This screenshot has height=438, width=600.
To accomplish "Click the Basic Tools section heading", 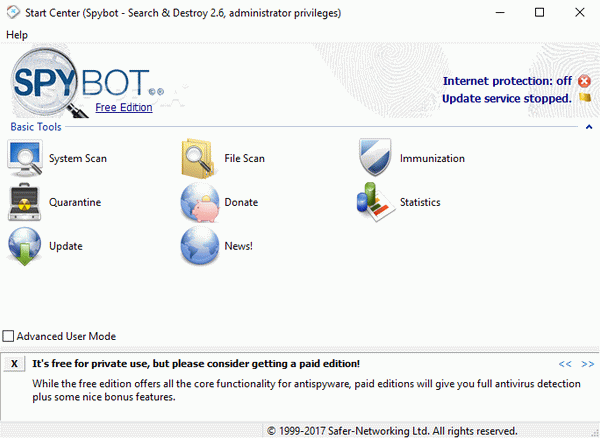I will (x=36, y=127).
